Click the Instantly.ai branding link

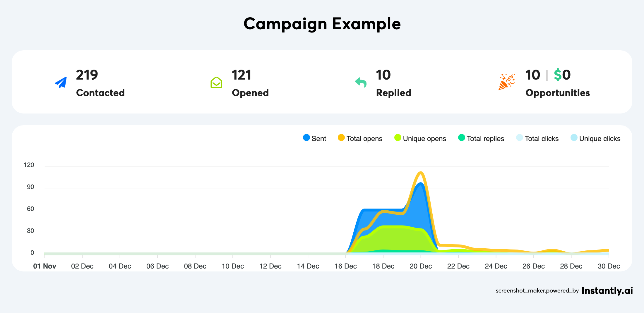tap(607, 290)
